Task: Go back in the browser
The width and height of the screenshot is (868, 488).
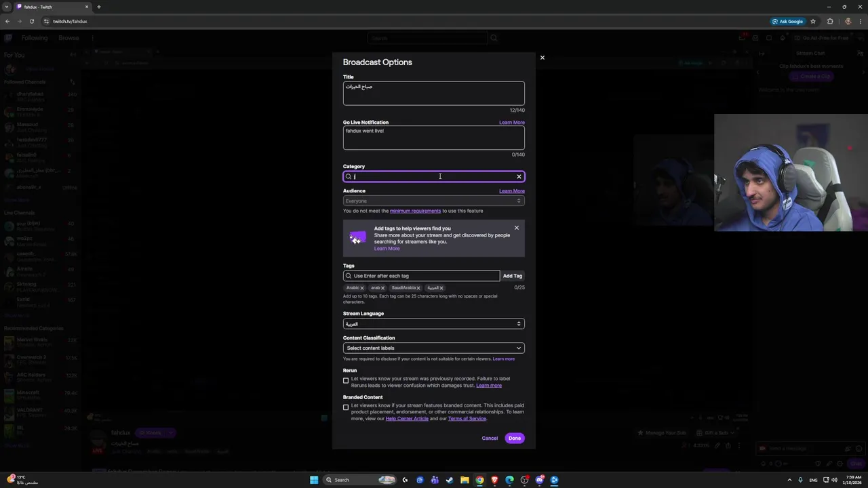Action: (x=7, y=21)
